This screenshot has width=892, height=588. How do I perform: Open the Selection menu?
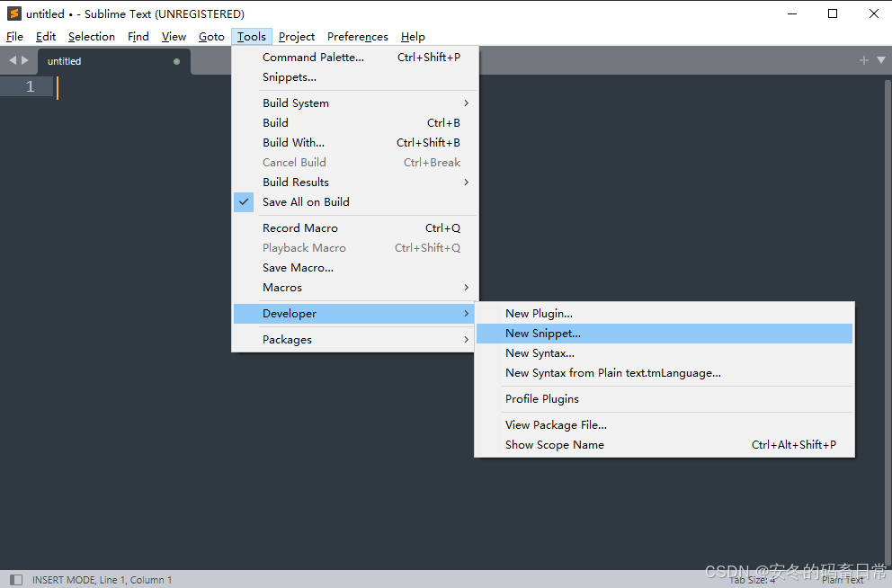92,36
